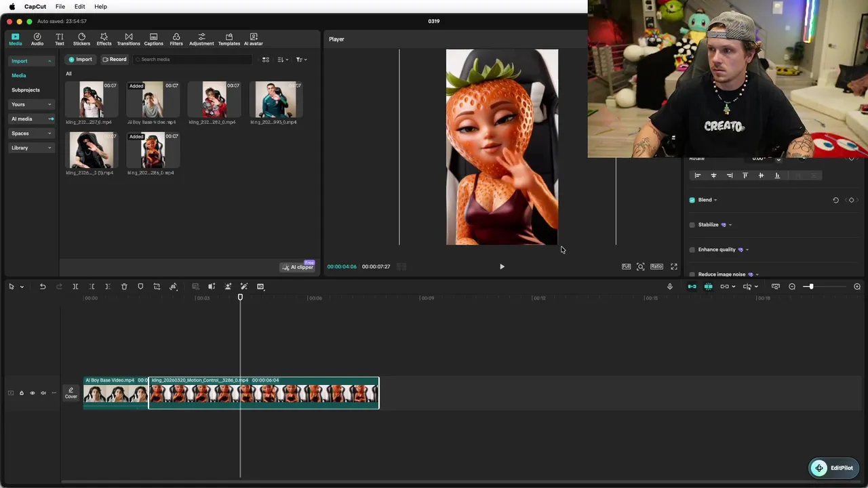Toggle main track magnet snapping
The width and height of the screenshot is (868, 488).
[x=692, y=287]
